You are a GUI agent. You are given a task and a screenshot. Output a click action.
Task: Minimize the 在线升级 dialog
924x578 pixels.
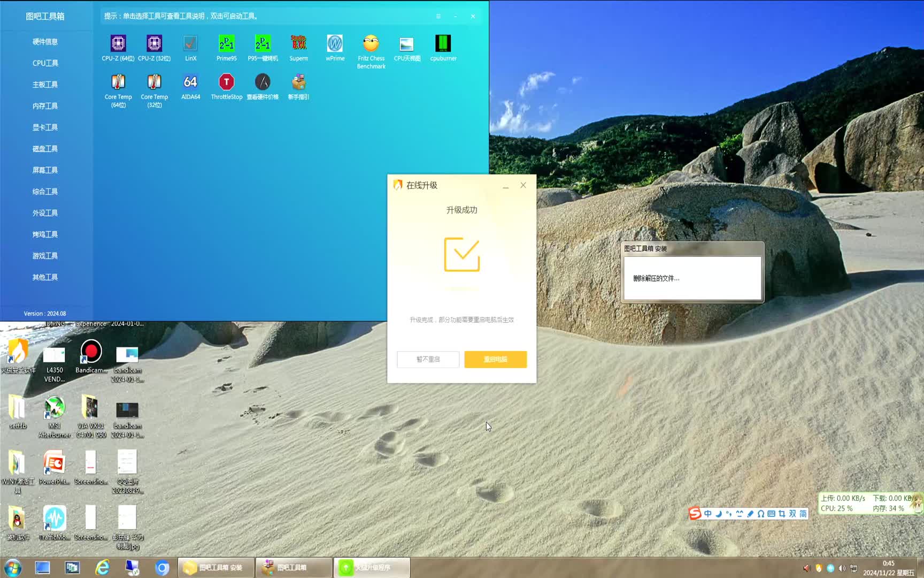(505, 186)
